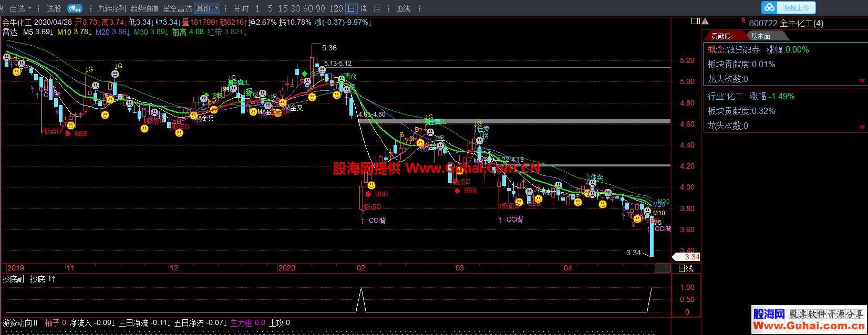The image size is (868, 335).
Task: Switch to 分时 intraday chart
Action: coord(241,8)
